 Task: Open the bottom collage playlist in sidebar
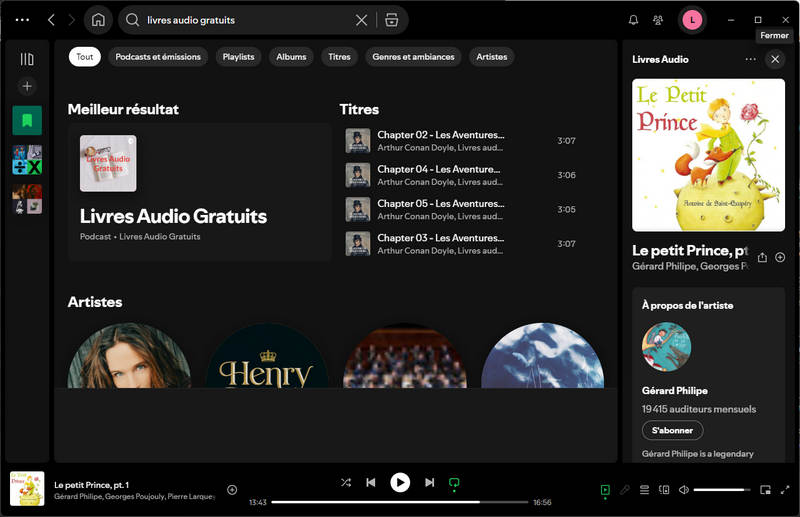coord(27,199)
